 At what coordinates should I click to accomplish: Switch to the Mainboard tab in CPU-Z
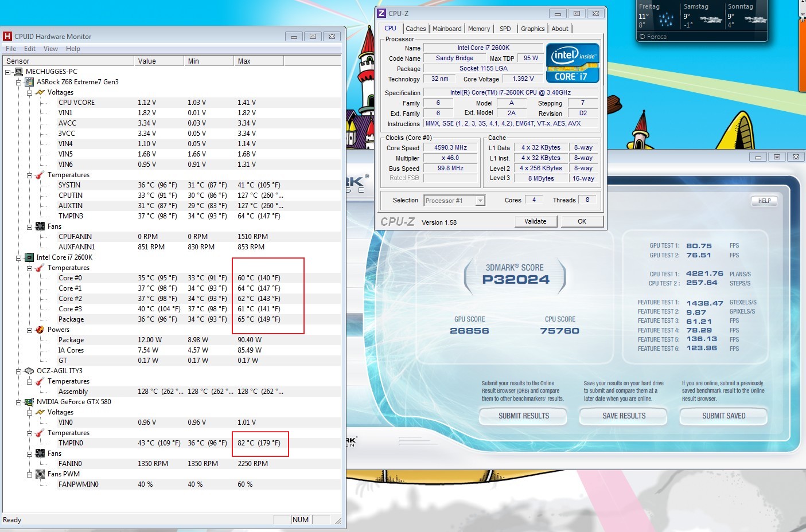[447, 29]
